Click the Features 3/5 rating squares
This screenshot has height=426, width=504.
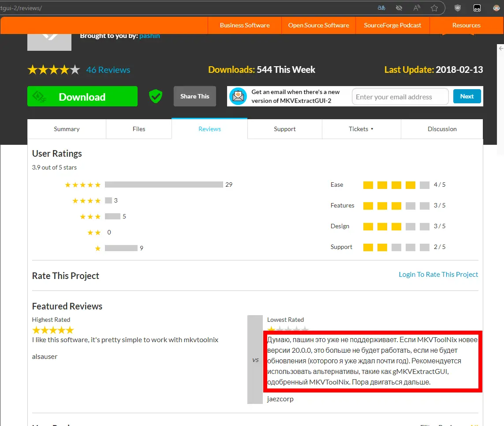(396, 206)
